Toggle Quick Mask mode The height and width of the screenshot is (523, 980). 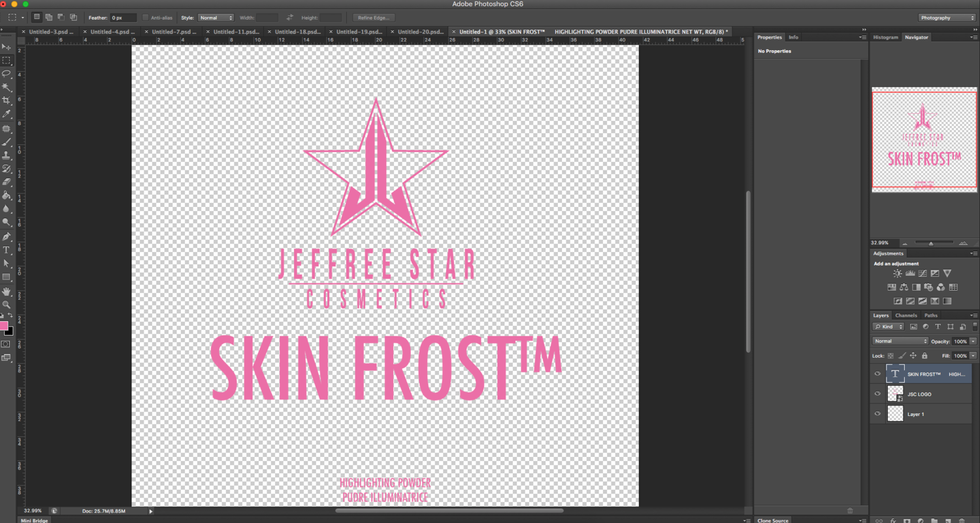tap(6, 344)
